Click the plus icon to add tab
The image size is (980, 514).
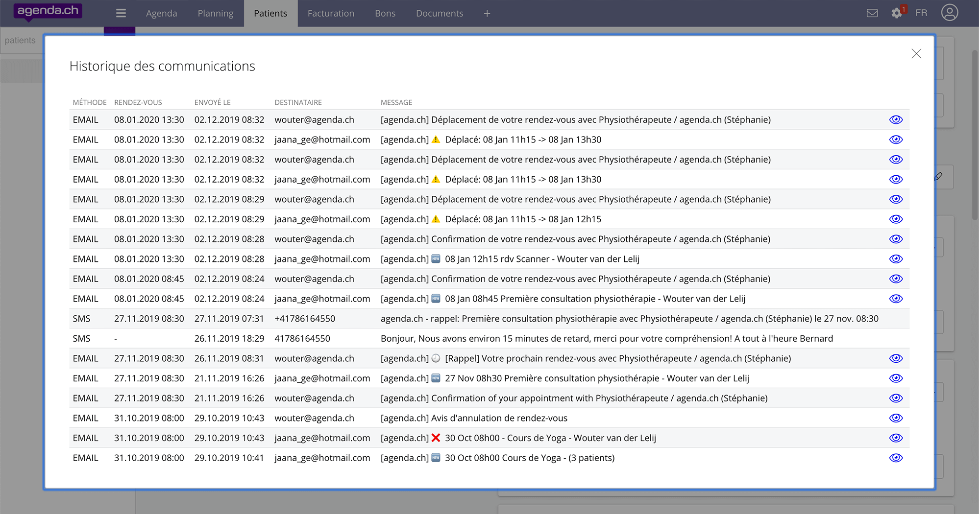487,13
